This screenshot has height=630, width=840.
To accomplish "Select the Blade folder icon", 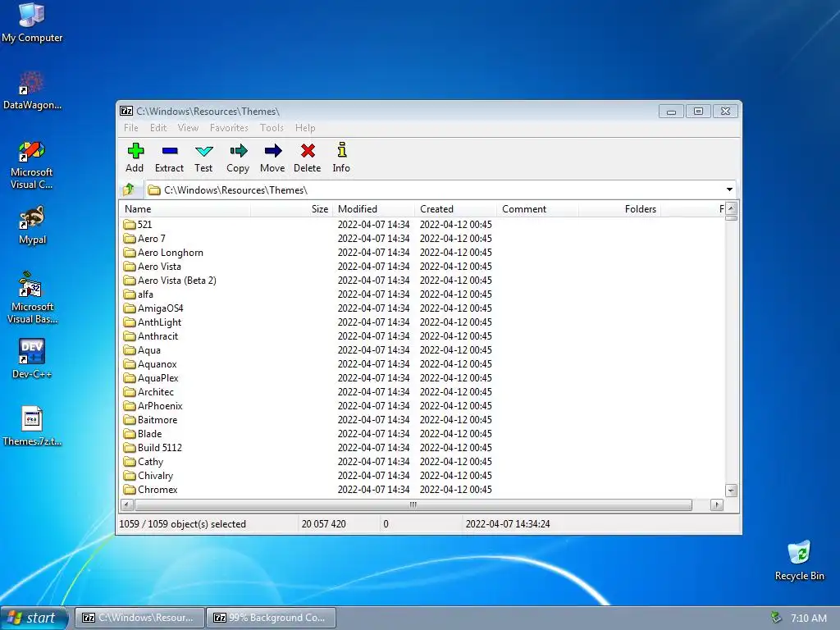I will coord(129,433).
